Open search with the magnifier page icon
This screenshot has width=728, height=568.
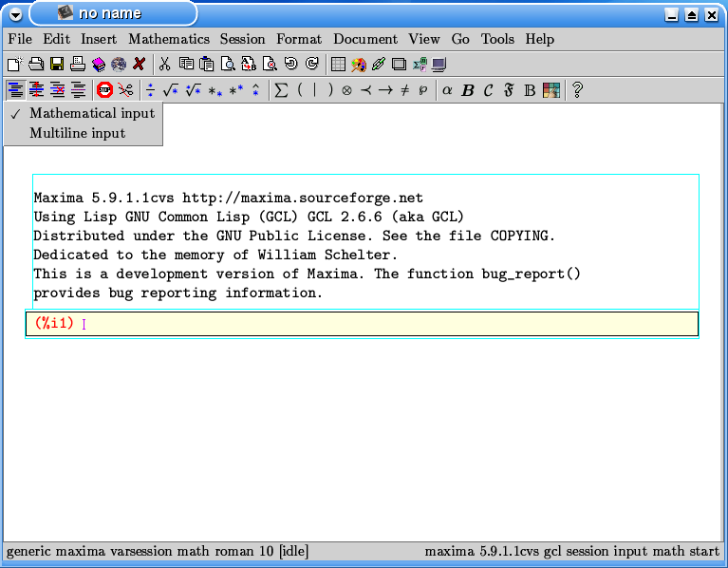click(x=228, y=64)
